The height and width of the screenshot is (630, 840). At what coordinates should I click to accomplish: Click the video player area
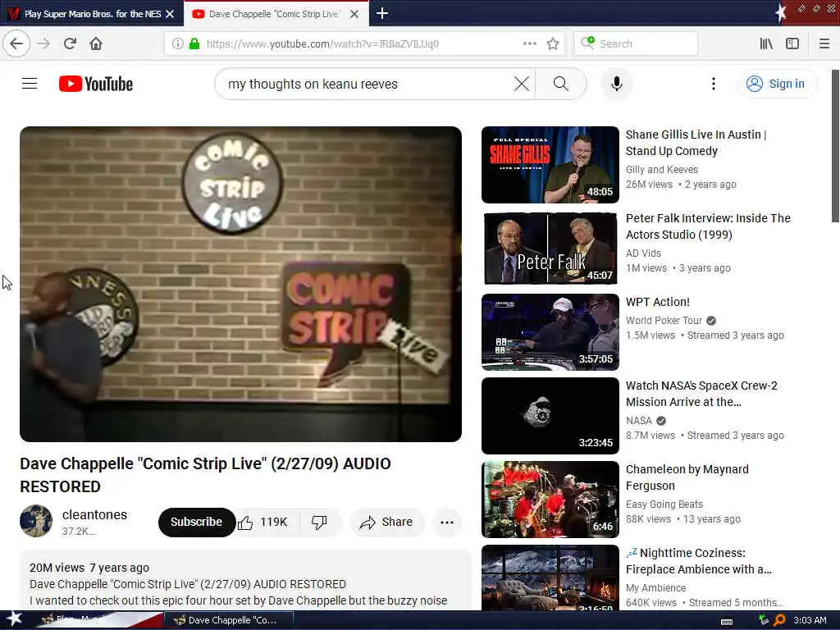click(x=240, y=284)
